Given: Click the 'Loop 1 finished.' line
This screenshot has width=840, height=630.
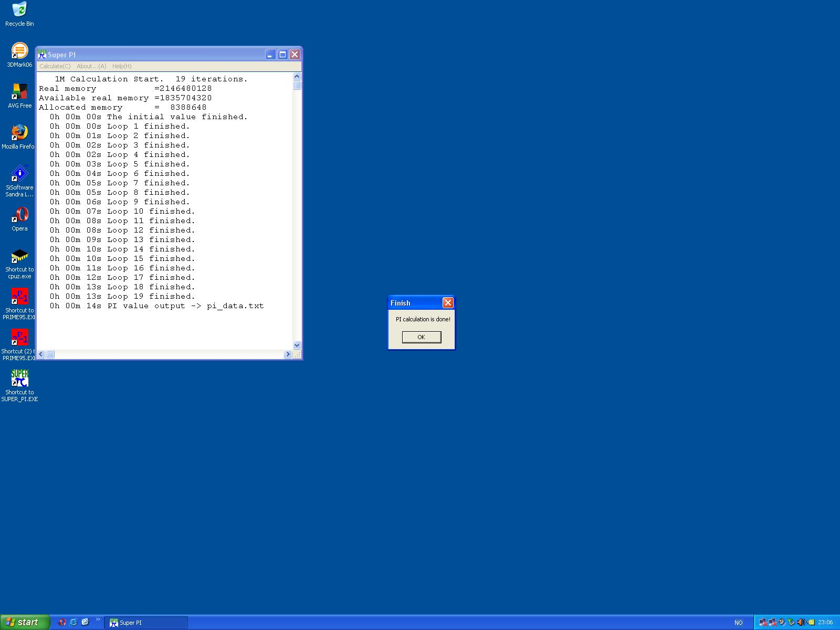Looking at the screenshot, I should pyautogui.click(x=120, y=127).
